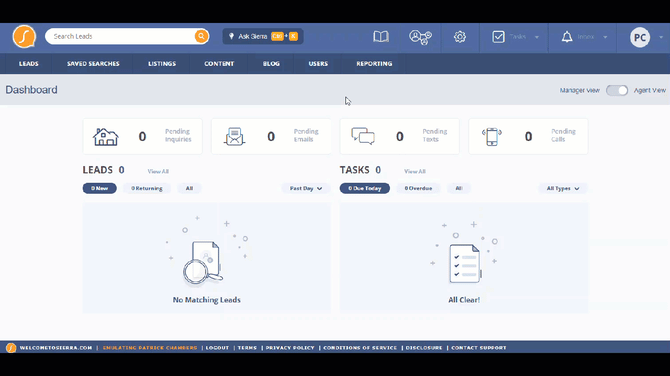Screen dimensions: 670x376
Task: Toggle Manager View to Agent View switch
Action: coord(617,90)
